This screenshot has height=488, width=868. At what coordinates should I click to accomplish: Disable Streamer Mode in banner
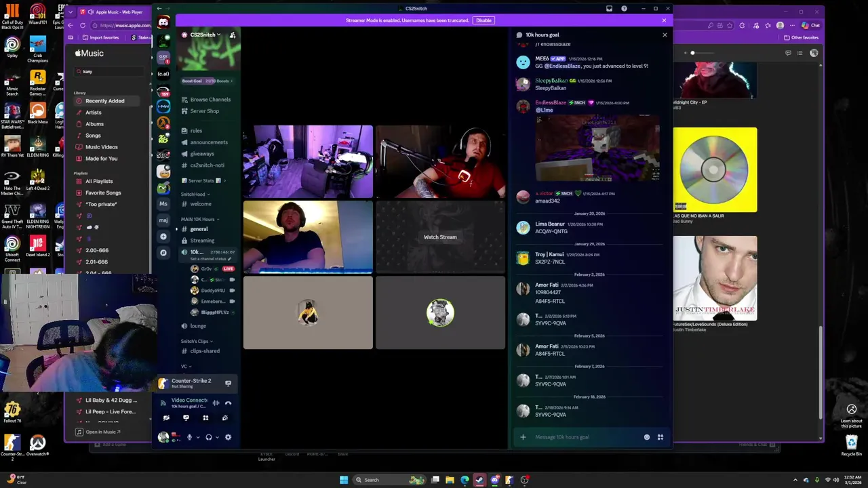pyautogui.click(x=484, y=20)
